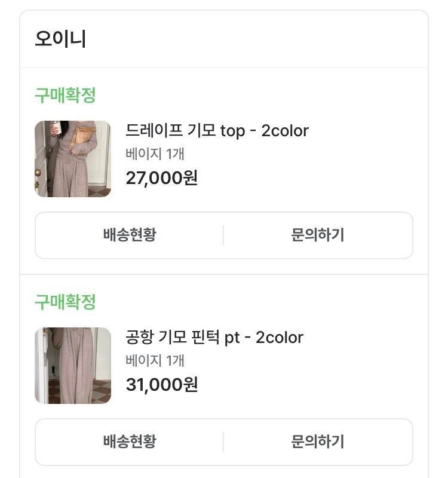Click the 27,000원 price
The height and width of the screenshot is (478, 448).
(161, 177)
